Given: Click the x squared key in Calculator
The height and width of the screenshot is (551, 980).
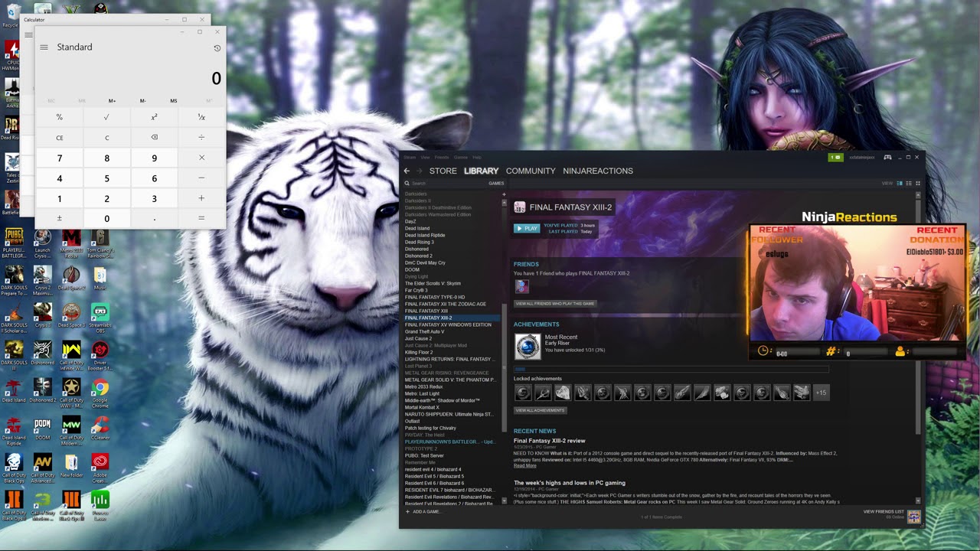Looking at the screenshot, I should point(154,117).
